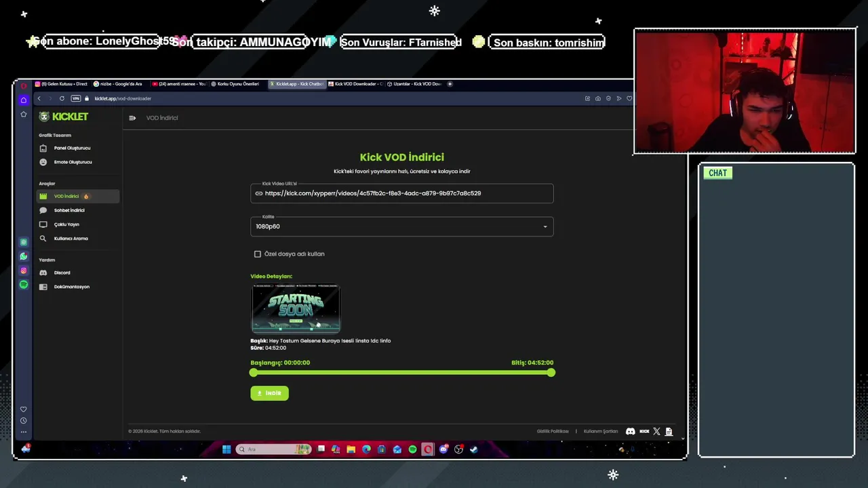Click Opera home icon in sidebar
The width and height of the screenshot is (868, 488).
tap(23, 100)
